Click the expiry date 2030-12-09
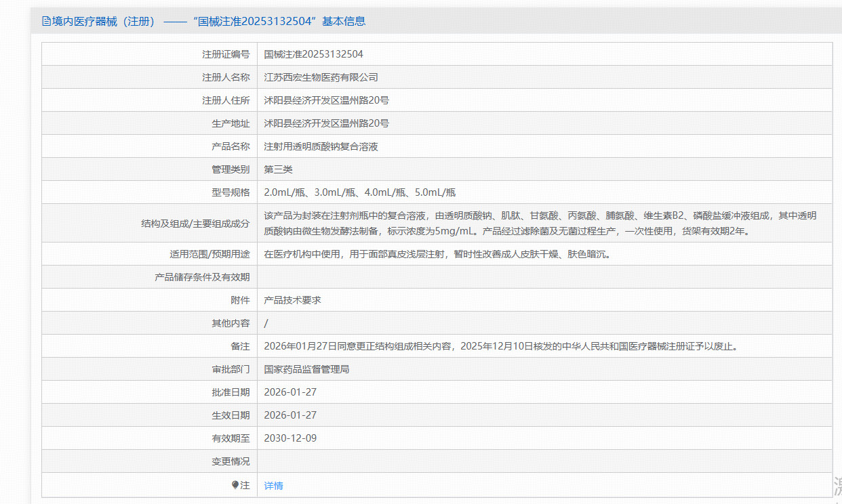 pyautogui.click(x=290, y=438)
